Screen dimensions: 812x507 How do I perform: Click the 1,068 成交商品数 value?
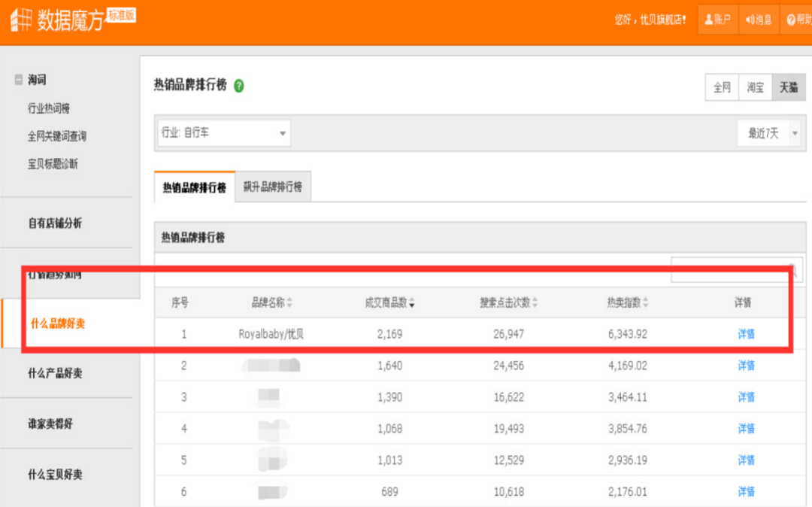pyautogui.click(x=390, y=429)
